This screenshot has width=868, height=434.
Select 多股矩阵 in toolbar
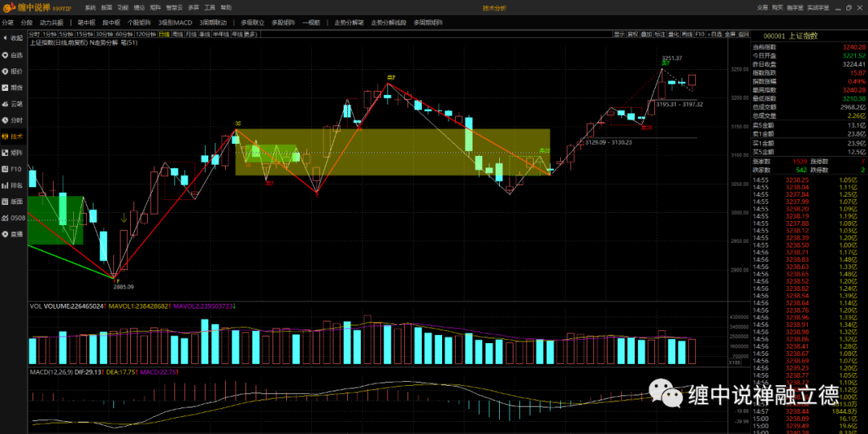pyautogui.click(x=284, y=23)
